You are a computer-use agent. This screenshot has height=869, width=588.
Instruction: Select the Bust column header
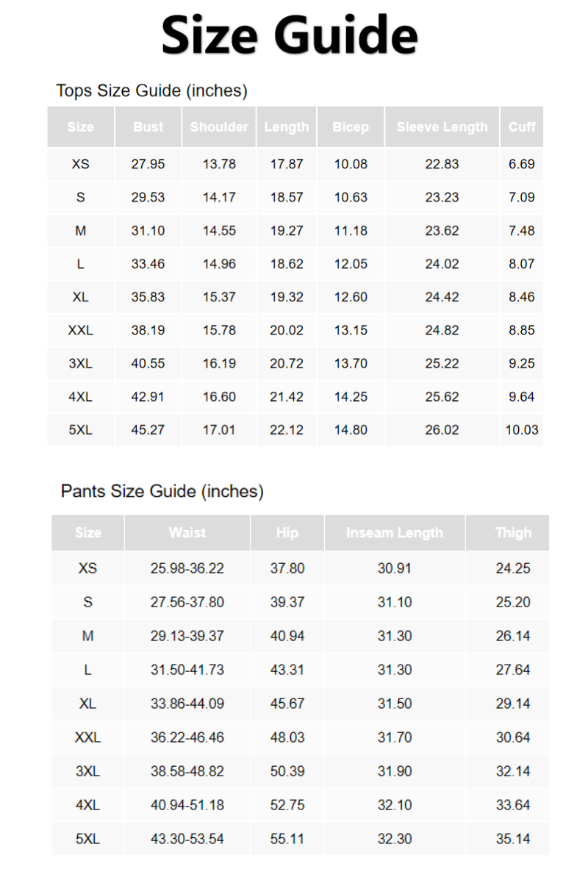tap(148, 127)
